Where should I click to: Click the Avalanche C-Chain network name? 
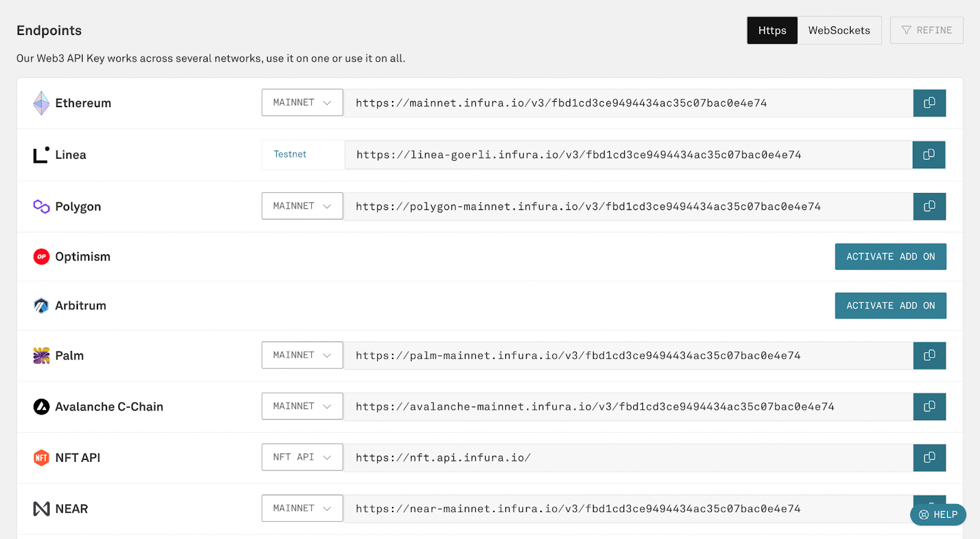click(x=109, y=407)
